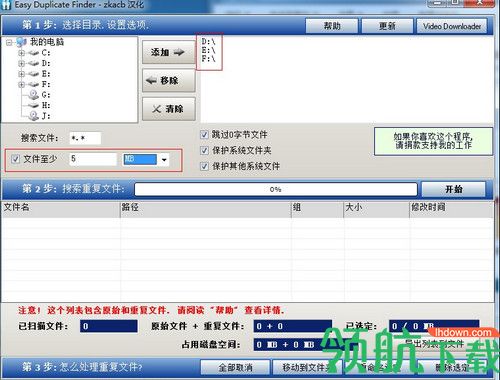Start scanning with 开始 button
Screen dimensions: 500x380
(454, 189)
